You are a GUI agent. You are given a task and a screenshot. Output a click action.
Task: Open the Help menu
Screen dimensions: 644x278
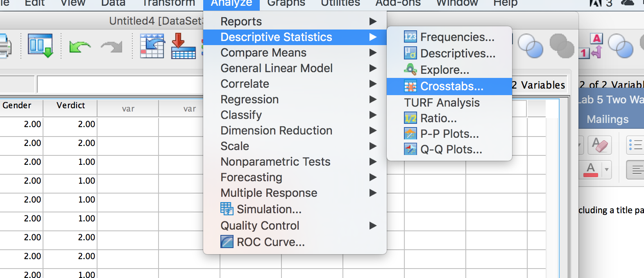pos(505,4)
